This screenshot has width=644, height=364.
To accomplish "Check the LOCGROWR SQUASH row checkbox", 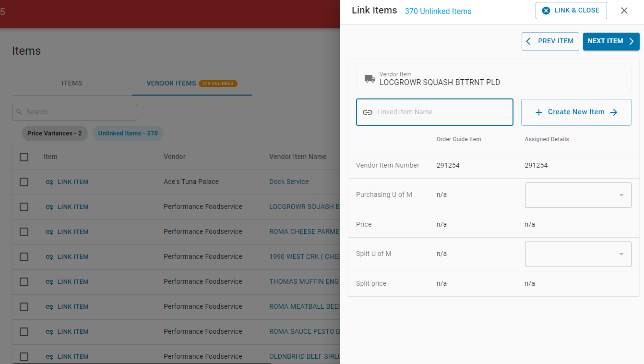I will tap(24, 207).
